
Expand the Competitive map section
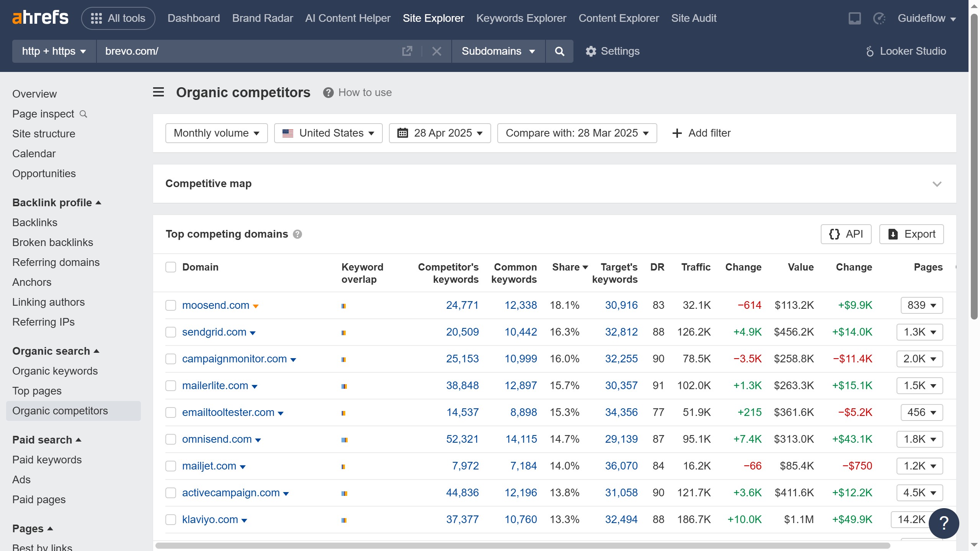pyautogui.click(x=937, y=184)
